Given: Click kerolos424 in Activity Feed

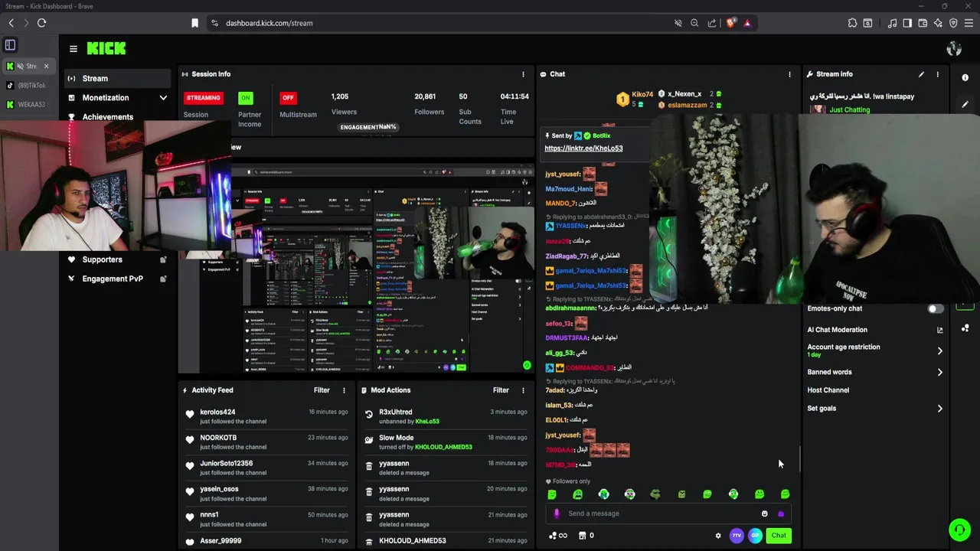Looking at the screenshot, I should coord(217,412).
